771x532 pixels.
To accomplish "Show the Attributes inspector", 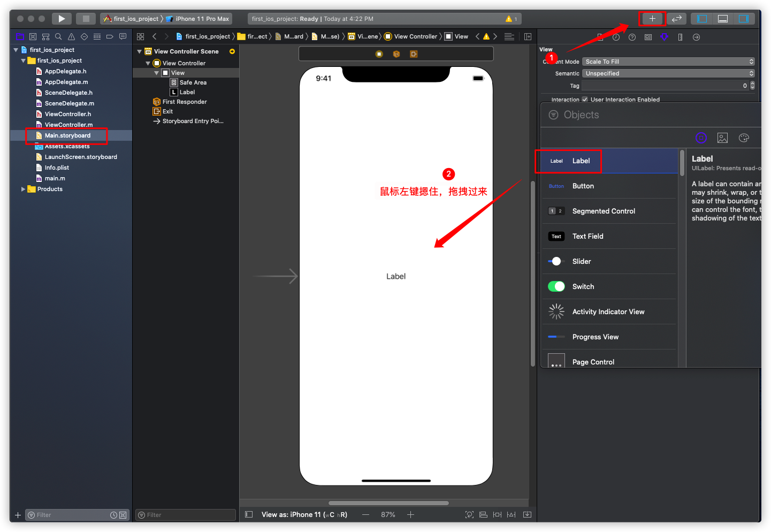I will point(664,37).
